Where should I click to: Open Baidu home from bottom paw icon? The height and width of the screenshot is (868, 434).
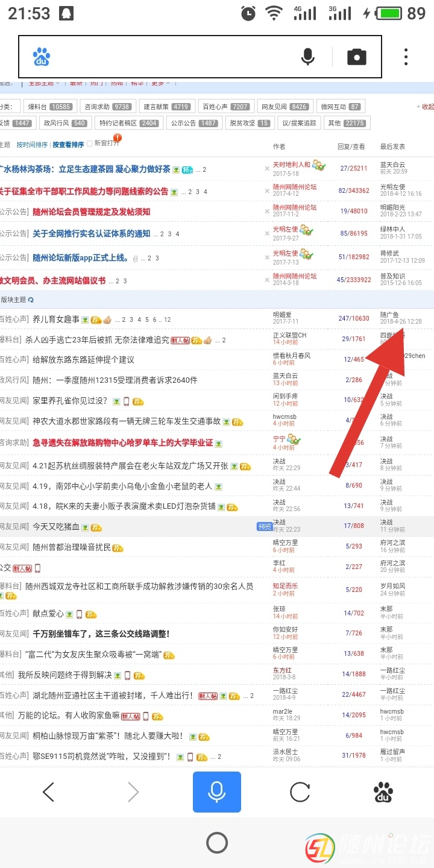click(x=383, y=792)
